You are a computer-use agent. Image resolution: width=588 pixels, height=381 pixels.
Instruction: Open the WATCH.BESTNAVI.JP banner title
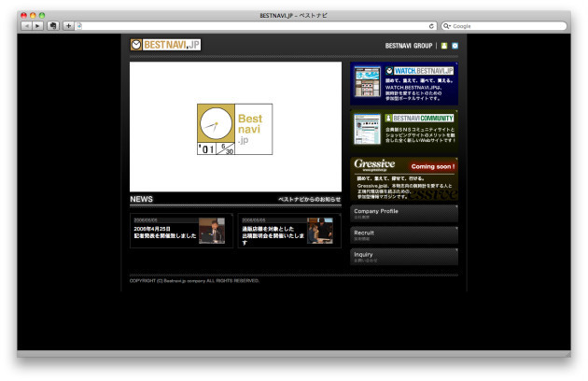click(420, 71)
